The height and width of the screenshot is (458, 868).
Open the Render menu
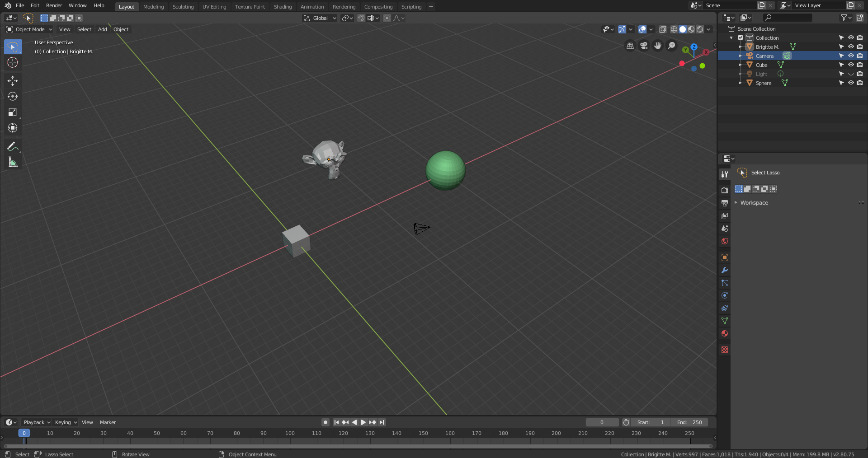point(54,5)
